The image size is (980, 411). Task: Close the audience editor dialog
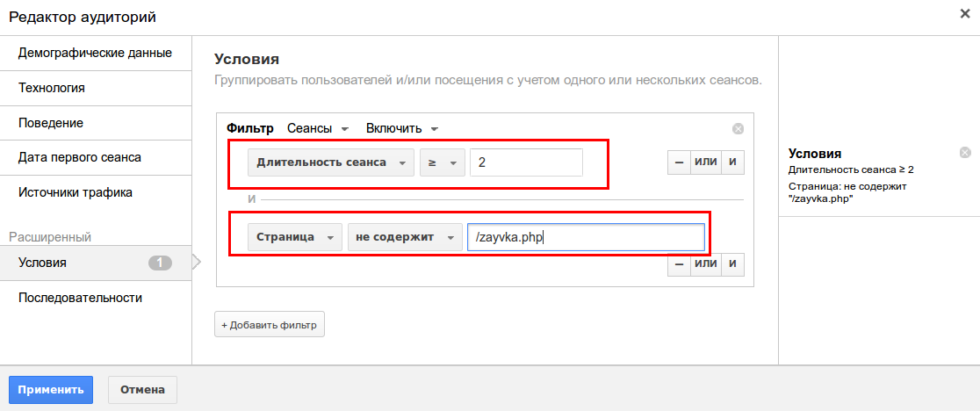965,14
